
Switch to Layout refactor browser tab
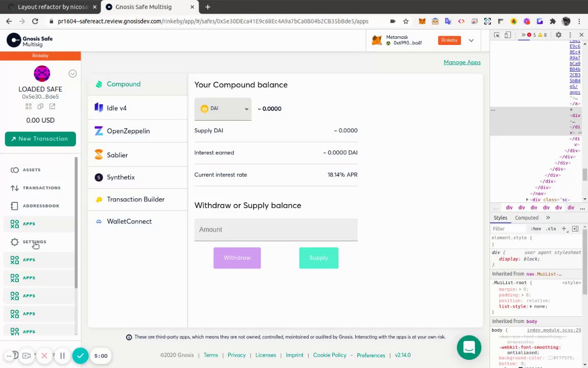[52, 7]
